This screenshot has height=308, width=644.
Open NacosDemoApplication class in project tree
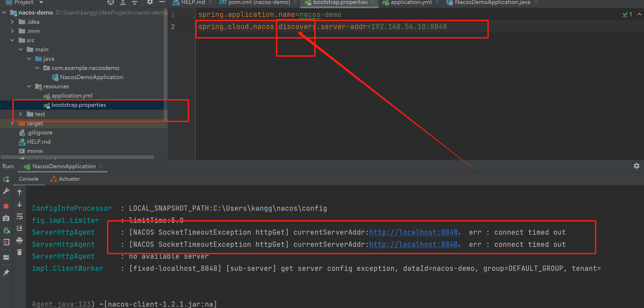tap(91, 77)
